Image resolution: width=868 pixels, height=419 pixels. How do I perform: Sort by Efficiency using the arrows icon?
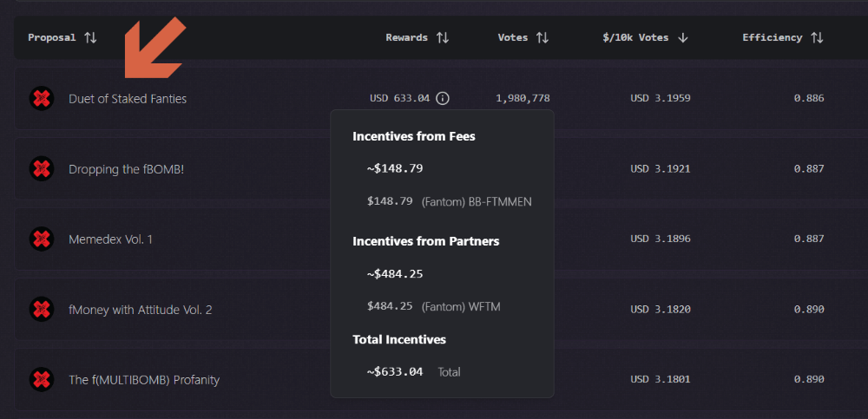[x=817, y=37]
